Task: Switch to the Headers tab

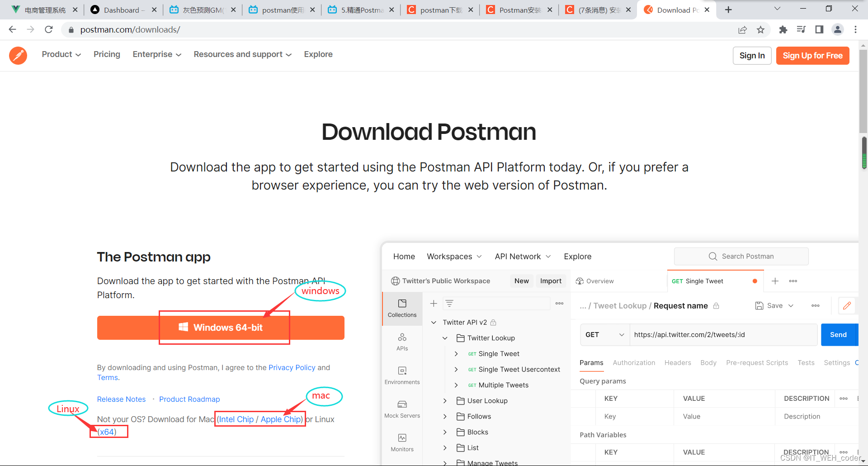Action: tap(678, 362)
